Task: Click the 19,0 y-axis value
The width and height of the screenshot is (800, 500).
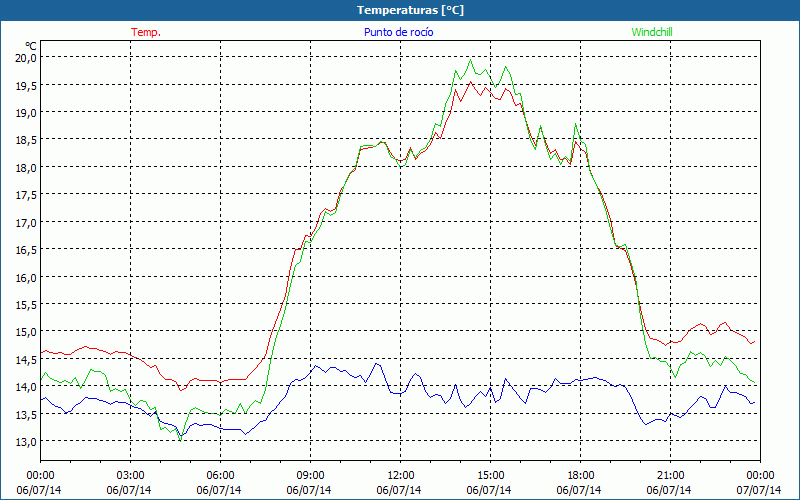Action: 26,113
